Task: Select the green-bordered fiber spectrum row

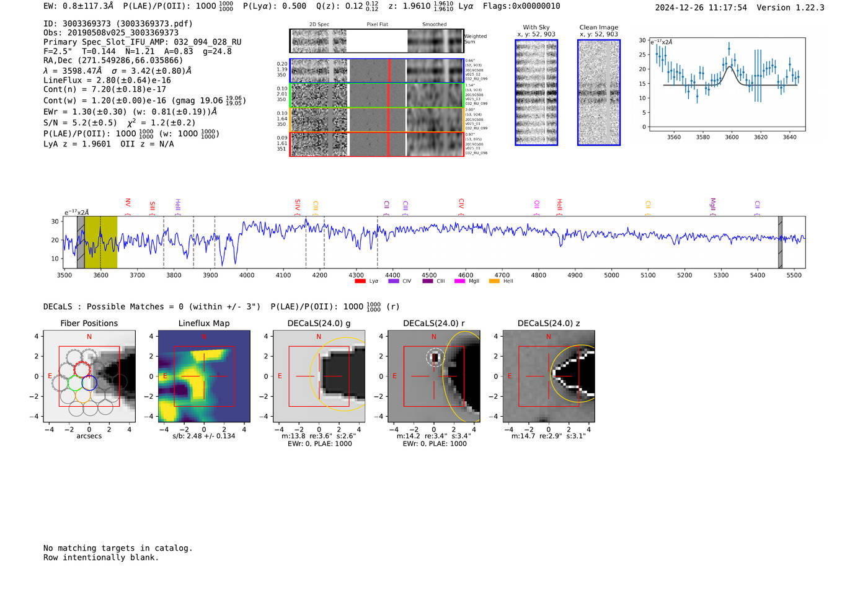Action: point(377,96)
